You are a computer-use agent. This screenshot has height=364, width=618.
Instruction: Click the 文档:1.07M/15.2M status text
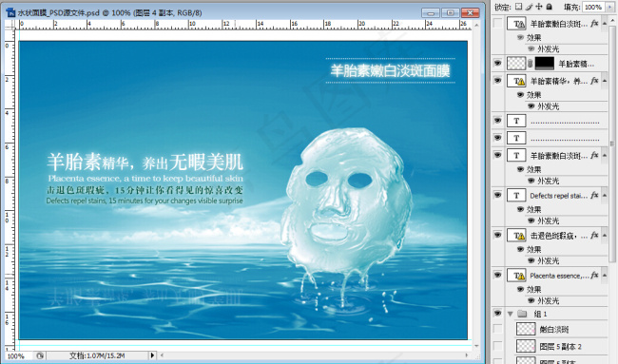pos(97,355)
